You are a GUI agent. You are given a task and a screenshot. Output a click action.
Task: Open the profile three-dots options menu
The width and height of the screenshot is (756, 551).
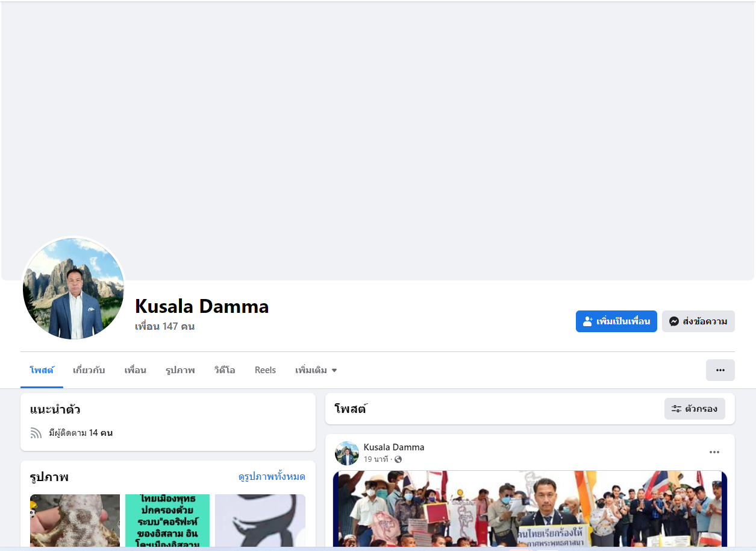(720, 370)
